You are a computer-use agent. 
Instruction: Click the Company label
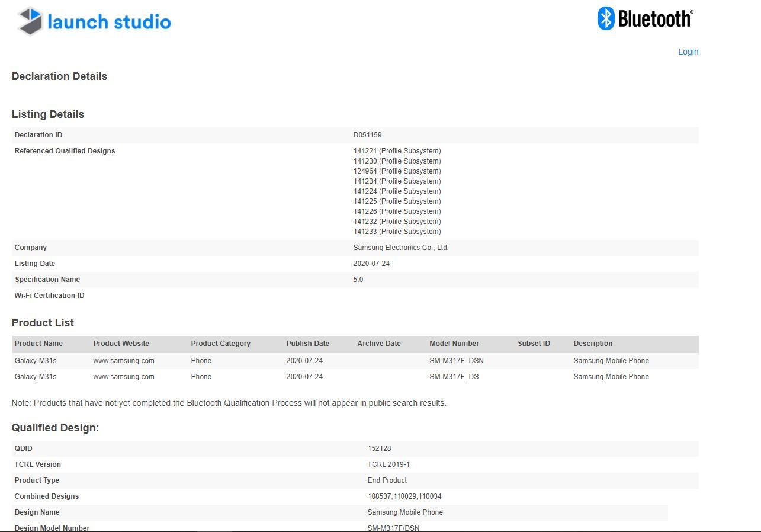coord(31,248)
